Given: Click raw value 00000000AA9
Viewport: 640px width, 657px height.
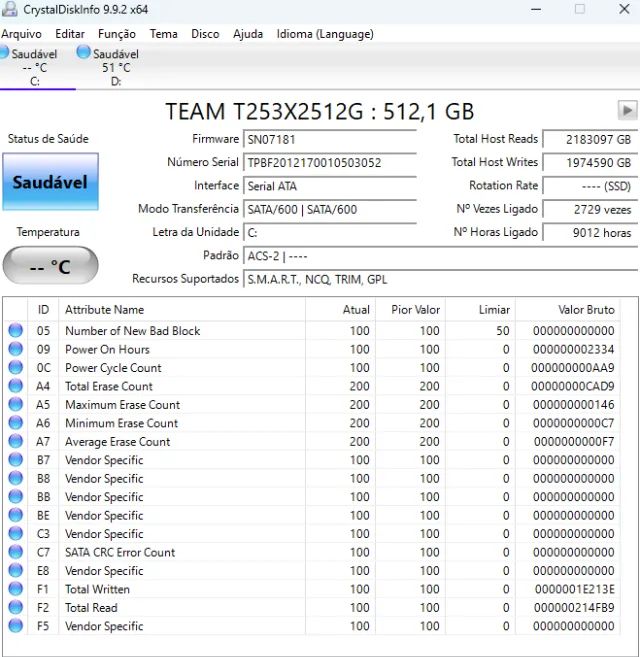Looking at the screenshot, I should 573,368.
